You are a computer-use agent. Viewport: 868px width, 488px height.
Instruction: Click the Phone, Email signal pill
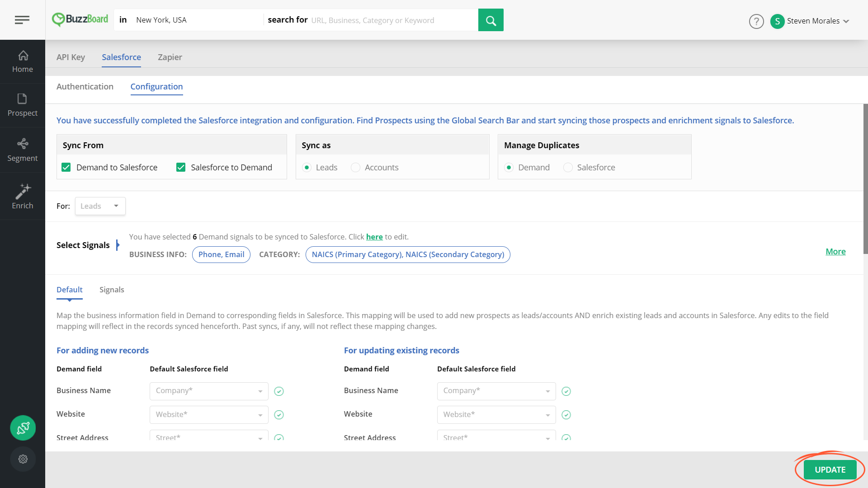click(221, 255)
